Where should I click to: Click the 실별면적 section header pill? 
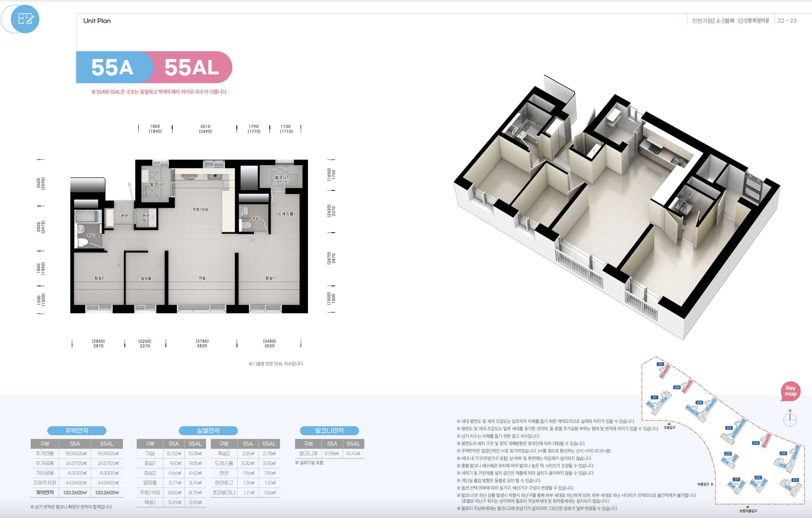208,430
